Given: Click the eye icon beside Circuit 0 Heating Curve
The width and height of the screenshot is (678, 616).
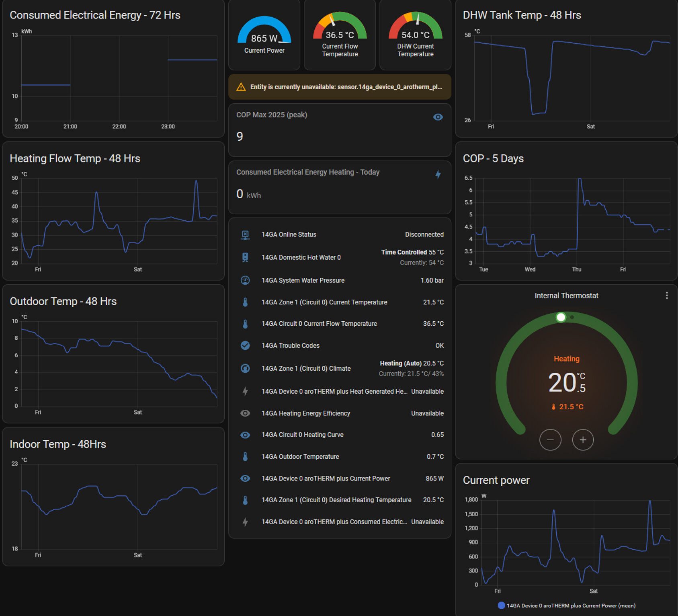Looking at the screenshot, I should [245, 435].
